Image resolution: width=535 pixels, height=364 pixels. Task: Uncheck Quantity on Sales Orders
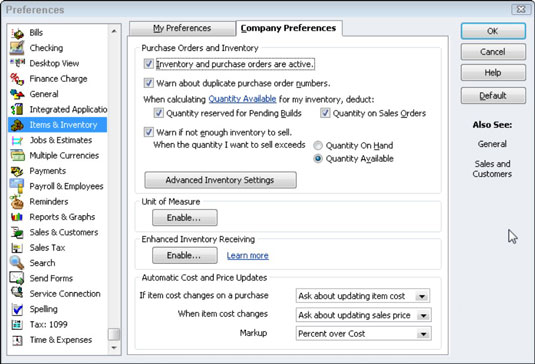coord(325,113)
